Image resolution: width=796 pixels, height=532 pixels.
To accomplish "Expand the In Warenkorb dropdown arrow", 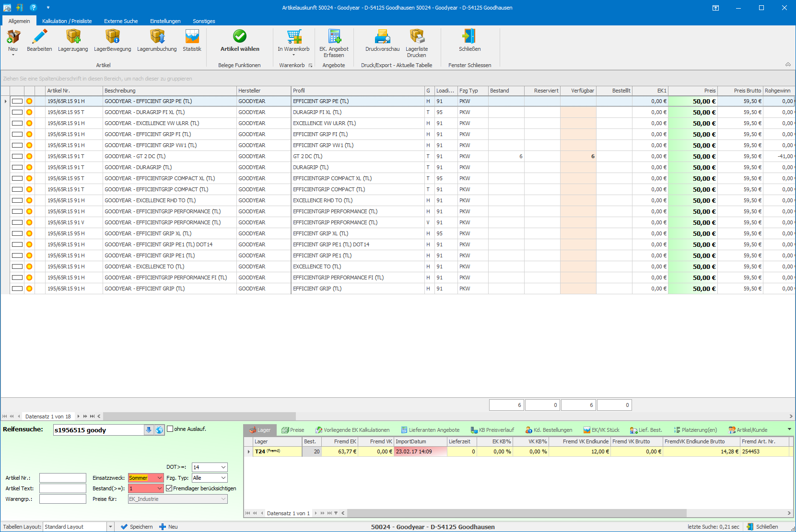I will pos(293,55).
